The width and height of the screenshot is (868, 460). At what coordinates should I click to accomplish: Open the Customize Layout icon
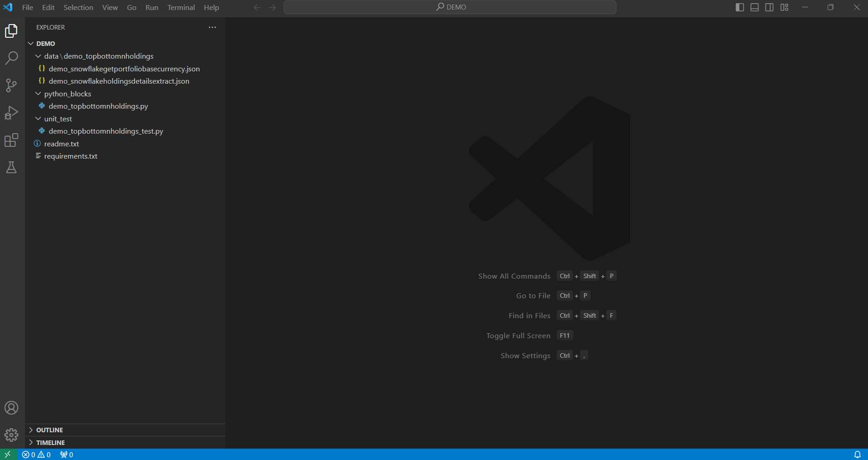(x=784, y=7)
